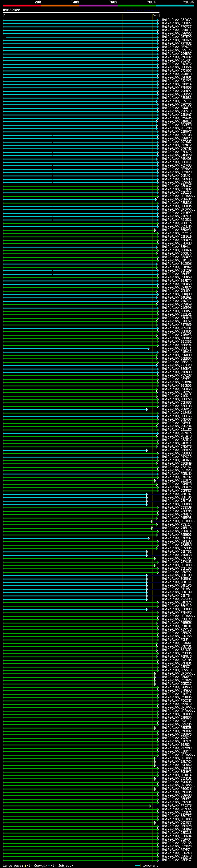Select the query title AV632322
197x868 pixels.
click(x=11, y=10)
